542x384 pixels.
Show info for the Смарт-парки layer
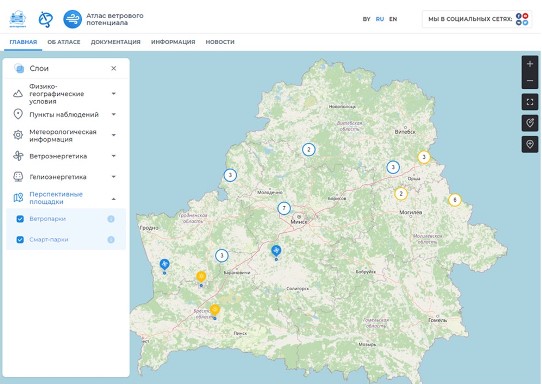(x=111, y=240)
